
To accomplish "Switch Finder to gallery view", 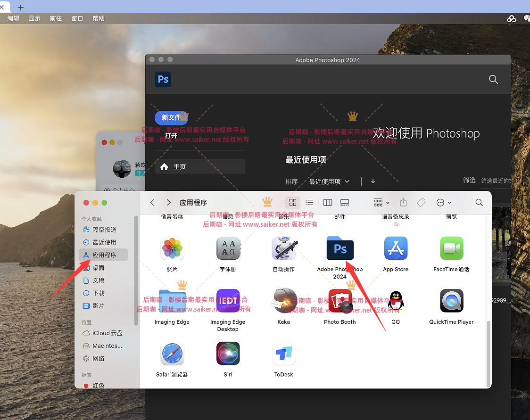I will (344, 202).
